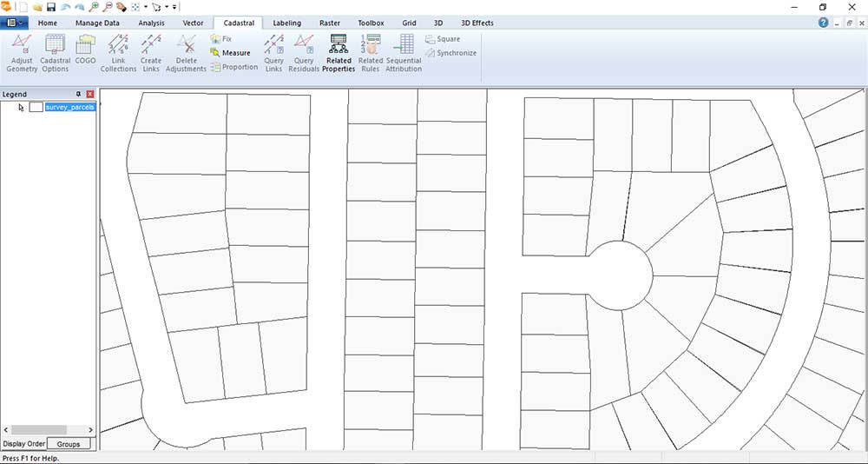Screen dimensions: 868x464
Task: Open Query Residuals tool
Action: 304,53
